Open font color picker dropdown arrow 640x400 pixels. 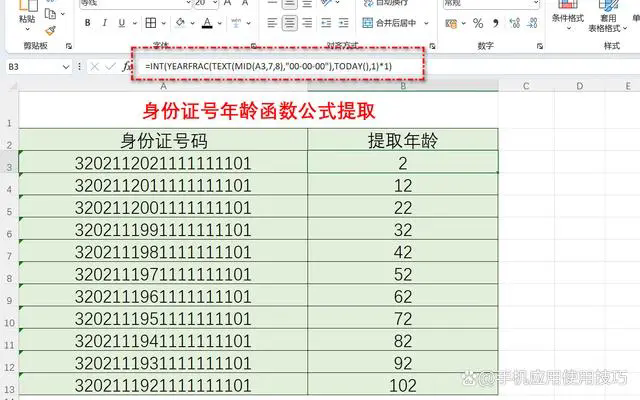(215, 24)
